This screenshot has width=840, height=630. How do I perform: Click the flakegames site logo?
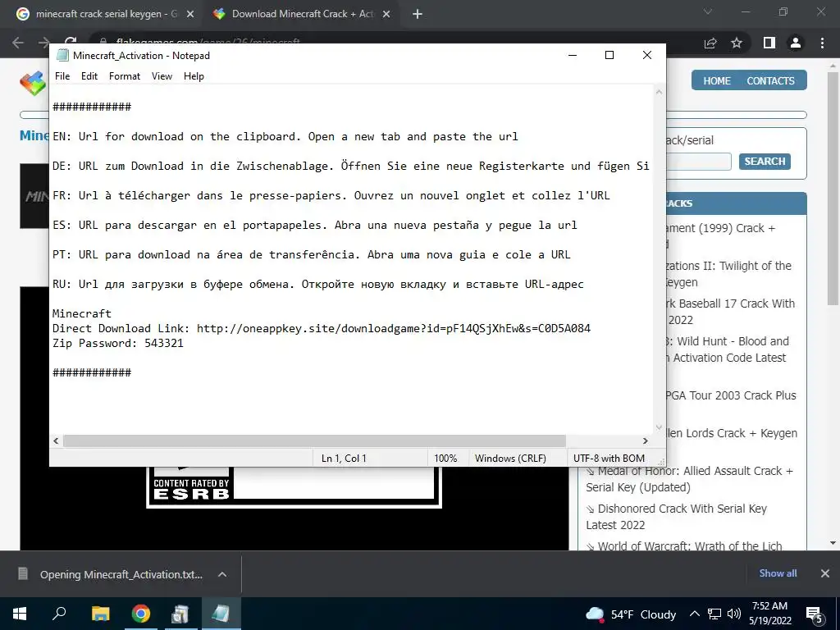pos(33,83)
